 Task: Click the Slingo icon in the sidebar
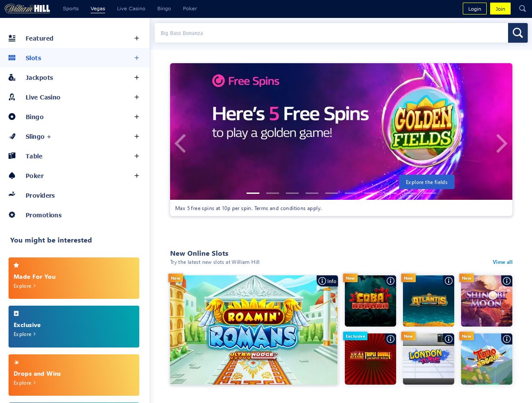click(x=12, y=137)
